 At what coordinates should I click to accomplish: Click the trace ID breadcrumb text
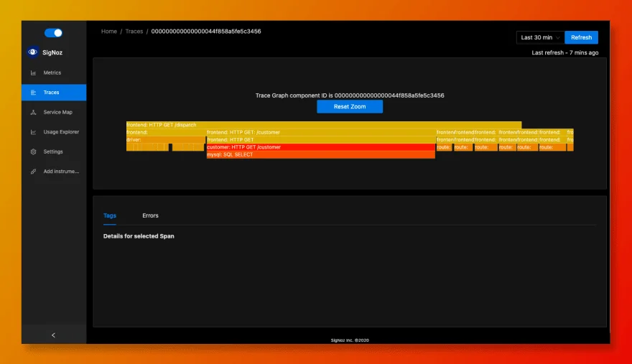[x=206, y=32]
